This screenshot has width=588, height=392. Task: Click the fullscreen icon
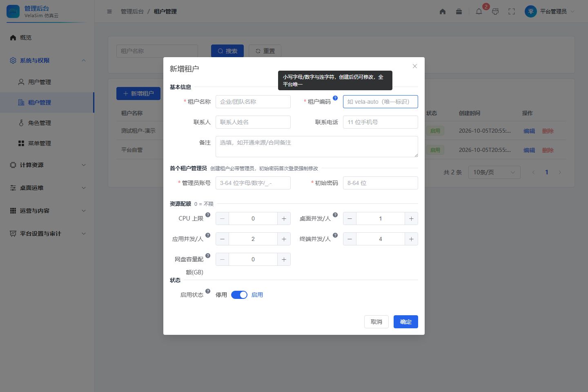point(512,11)
